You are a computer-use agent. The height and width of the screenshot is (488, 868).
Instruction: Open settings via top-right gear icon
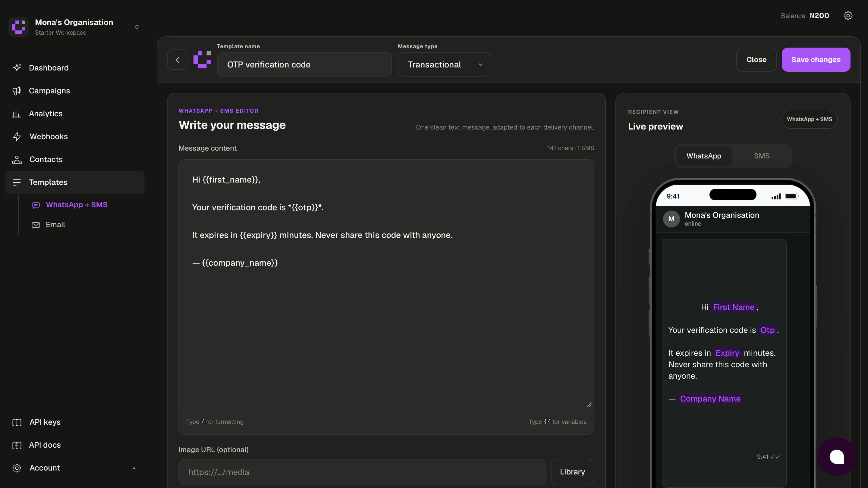pyautogui.click(x=848, y=16)
